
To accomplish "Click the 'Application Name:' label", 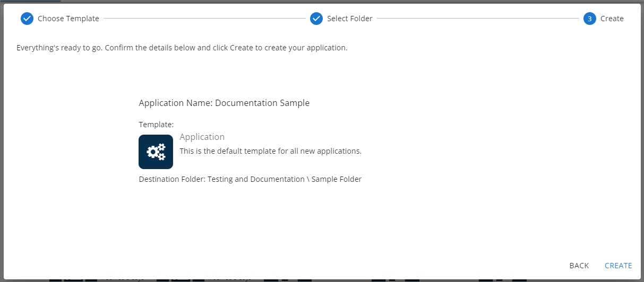I will 175,103.
